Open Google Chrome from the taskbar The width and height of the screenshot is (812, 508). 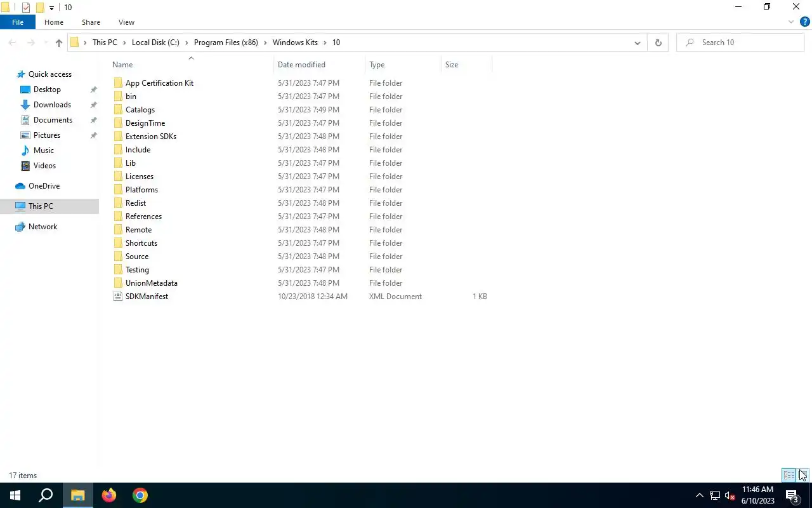coord(140,495)
